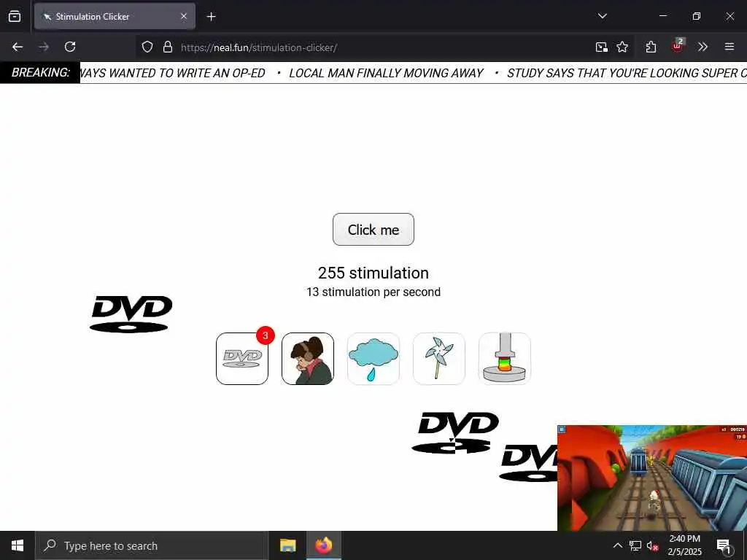Buy the DVD logo upgrade
The width and height of the screenshot is (747, 560).
[242, 359]
